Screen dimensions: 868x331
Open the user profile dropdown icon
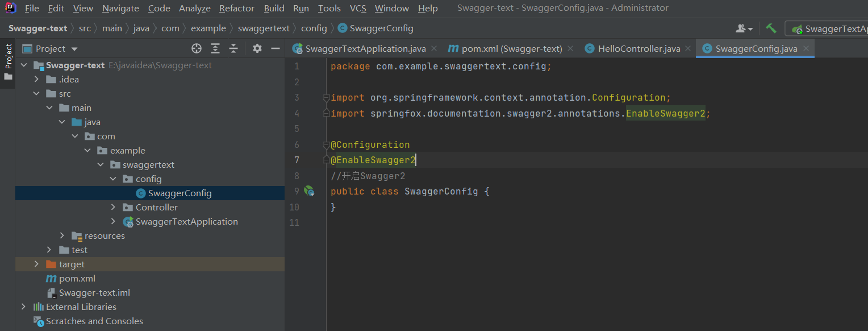pyautogui.click(x=744, y=28)
